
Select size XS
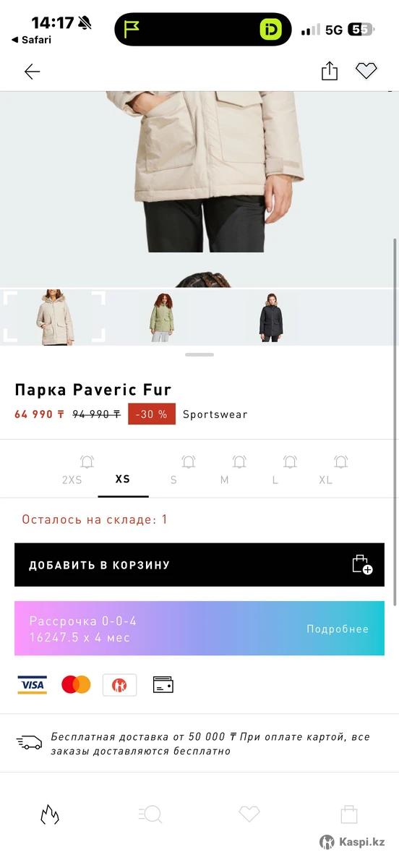click(123, 479)
